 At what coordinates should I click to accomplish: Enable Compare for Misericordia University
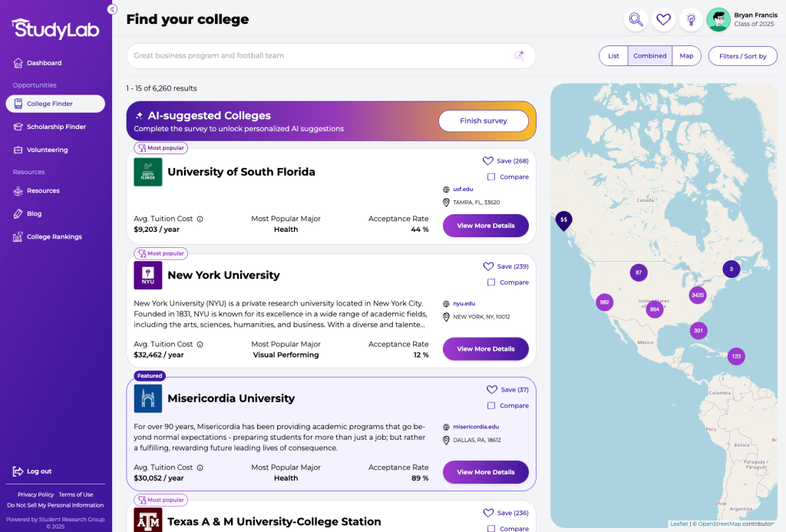tap(491, 405)
